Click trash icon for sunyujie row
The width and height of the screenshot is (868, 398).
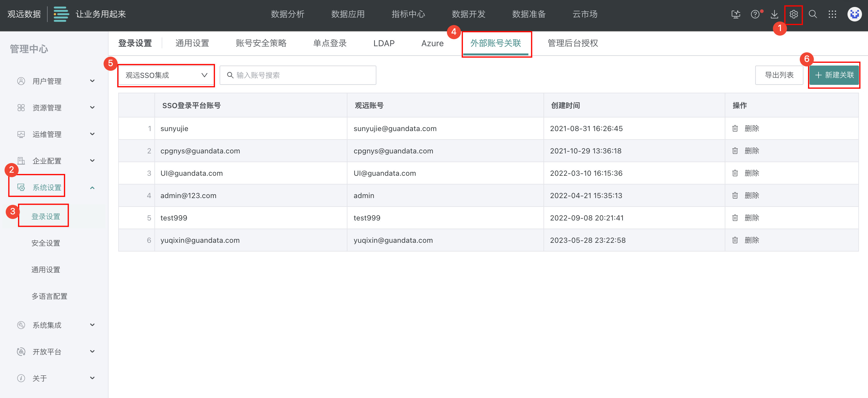tap(735, 129)
